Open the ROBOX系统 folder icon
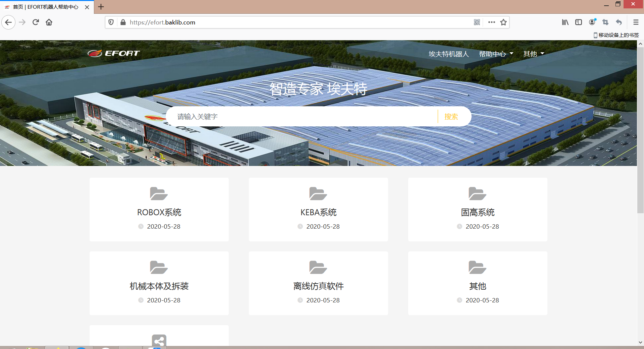644x349 pixels. [x=159, y=193]
